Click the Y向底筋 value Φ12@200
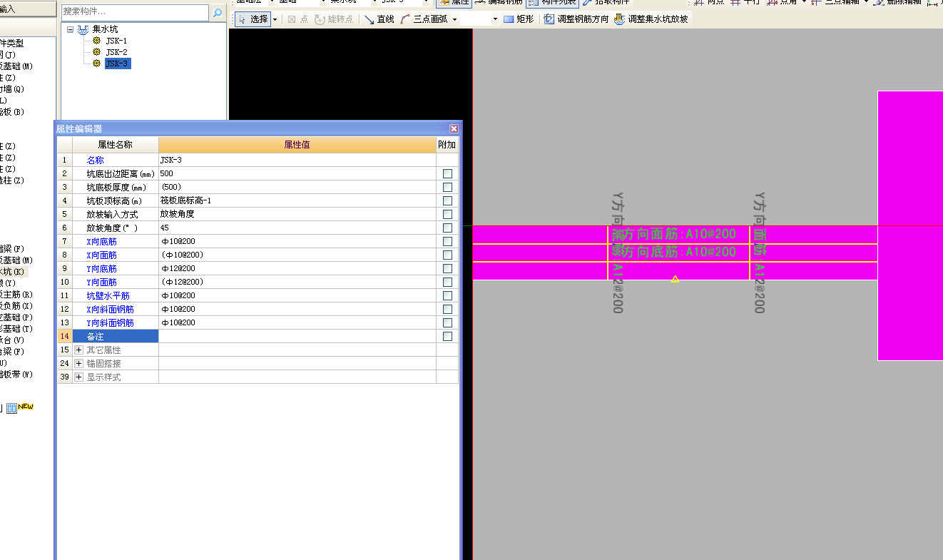 [x=297, y=268]
